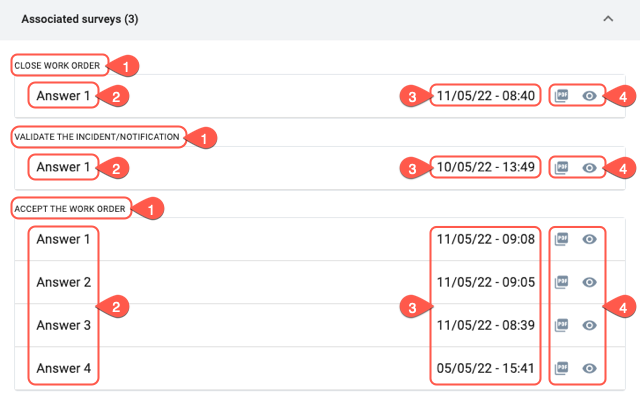Select VALIDATE THE INCIDENT/NOTIFICATION survey title
This screenshot has height=408, width=640.
tap(97, 137)
